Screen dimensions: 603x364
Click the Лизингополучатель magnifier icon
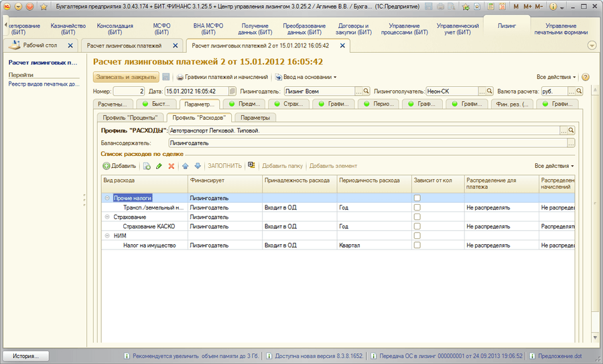pyautogui.click(x=489, y=92)
